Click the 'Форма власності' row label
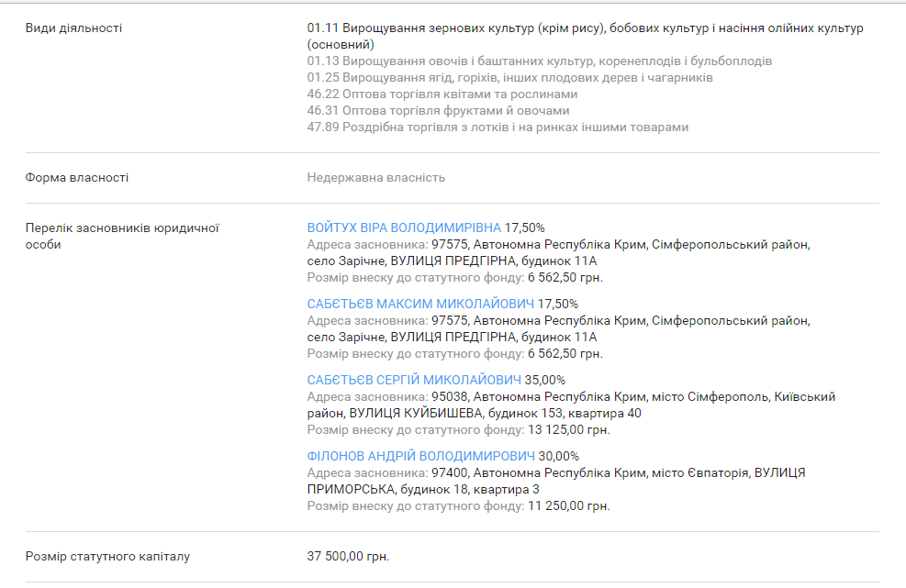 tap(77, 178)
